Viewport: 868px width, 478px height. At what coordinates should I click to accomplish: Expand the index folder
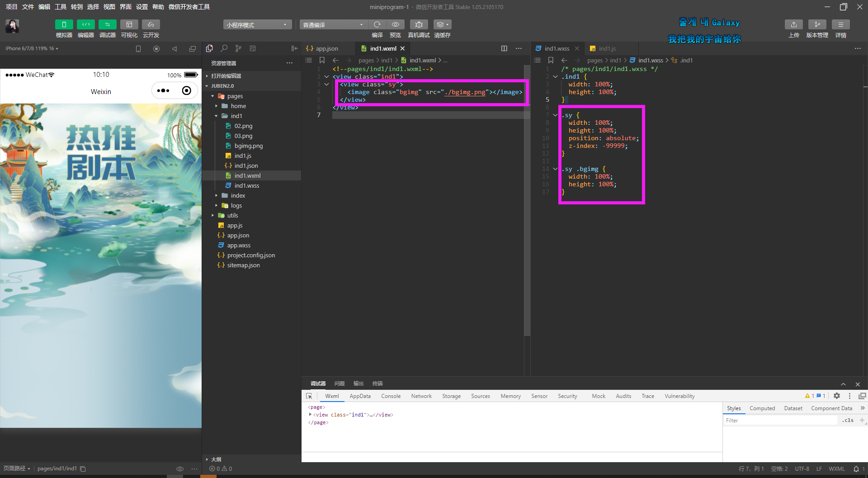(x=251, y=195)
